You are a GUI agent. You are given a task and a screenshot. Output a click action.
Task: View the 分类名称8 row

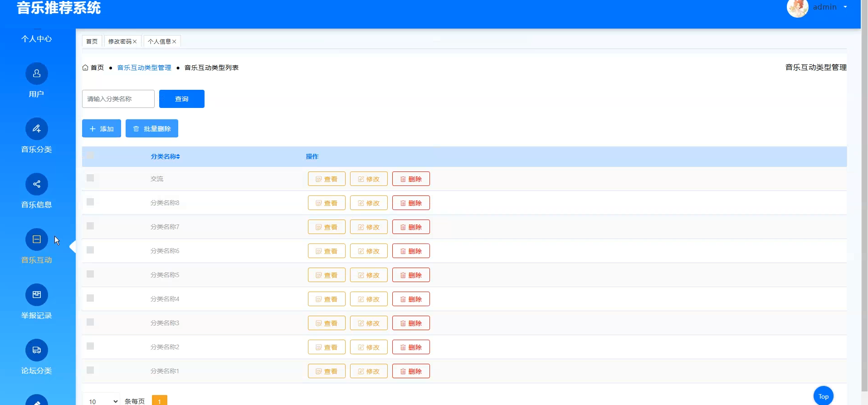[327, 203]
